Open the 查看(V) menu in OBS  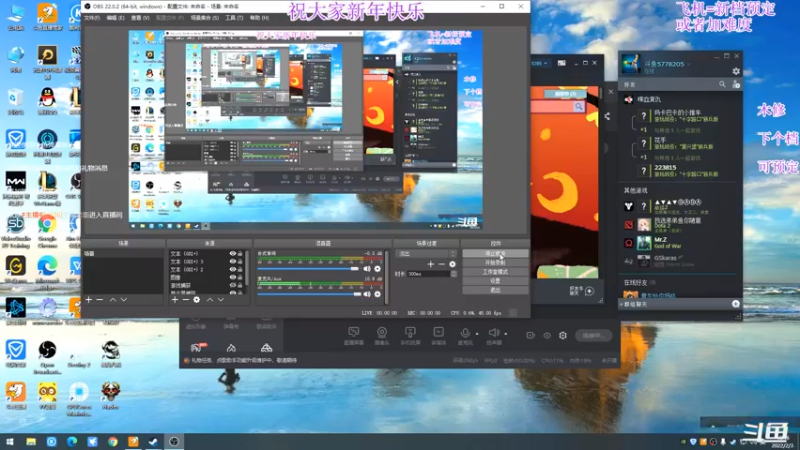point(140,18)
